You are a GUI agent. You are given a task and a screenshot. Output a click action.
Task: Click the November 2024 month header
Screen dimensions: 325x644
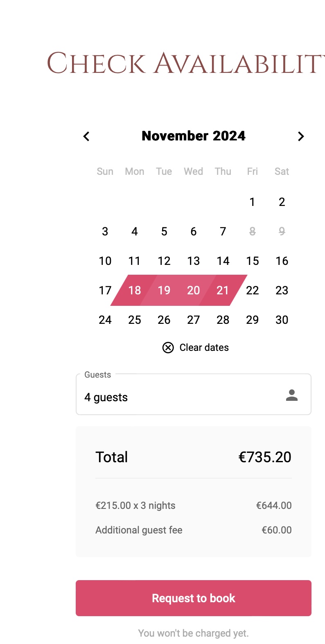click(194, 136)
